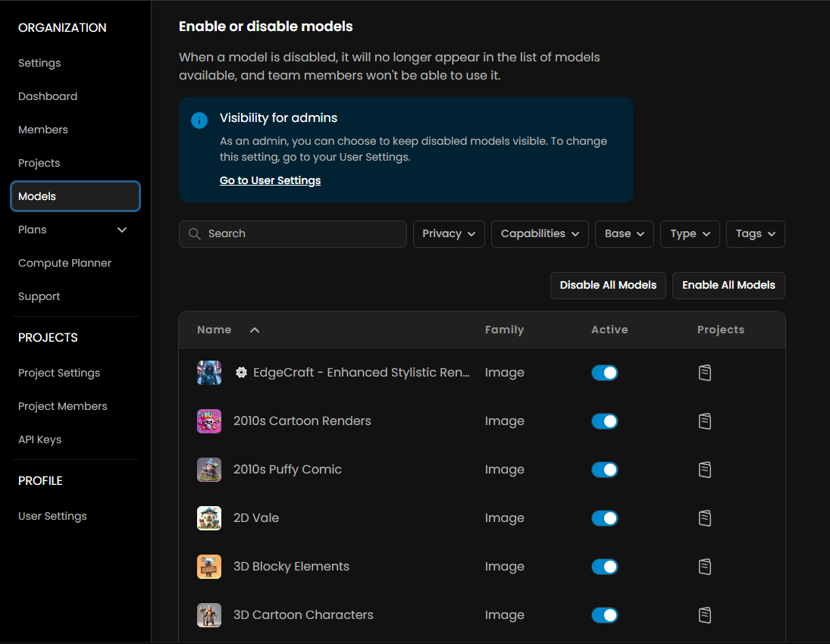Click Disable All Models button
Viewport: 830px width, 644px height.
tap(608, 286)
